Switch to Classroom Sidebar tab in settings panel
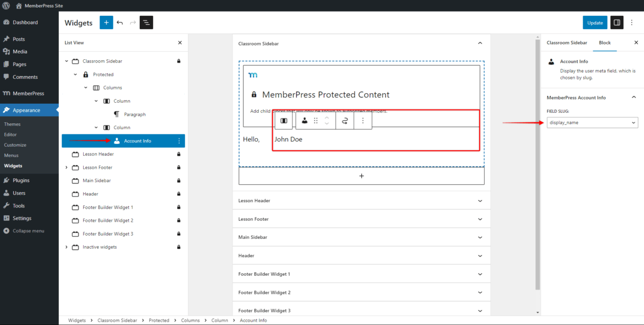The height and width of the screenshot is (325, 644). 567,43
